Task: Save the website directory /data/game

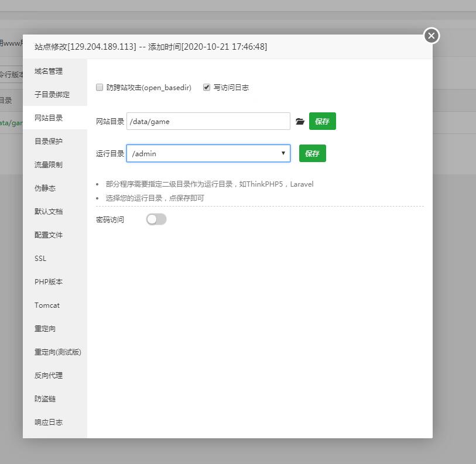Action: coord(322,122)
